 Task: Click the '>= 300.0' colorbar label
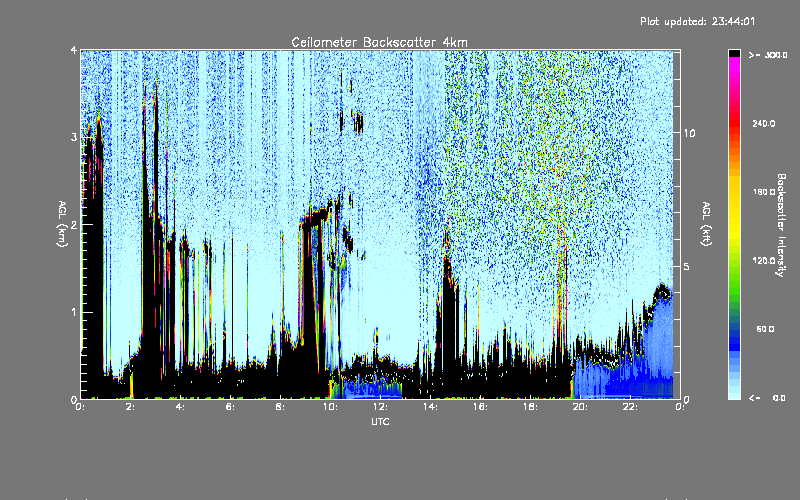[768, 55]
